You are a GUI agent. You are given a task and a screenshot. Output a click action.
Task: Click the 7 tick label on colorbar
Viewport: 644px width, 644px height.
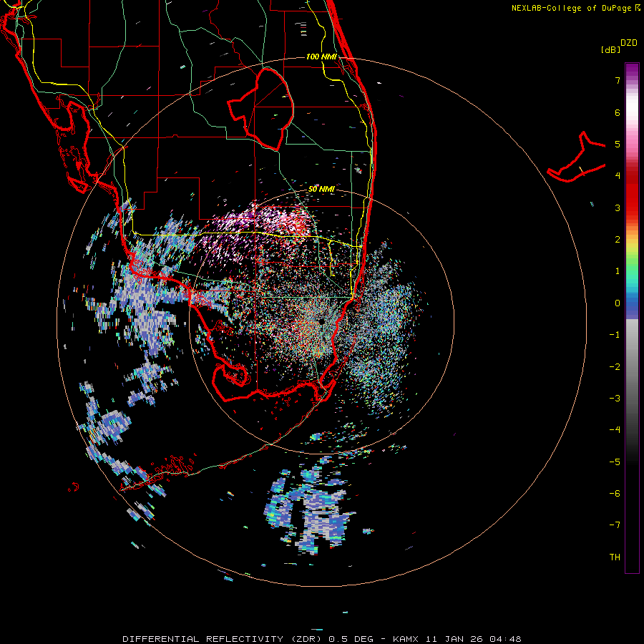(618, 80)
